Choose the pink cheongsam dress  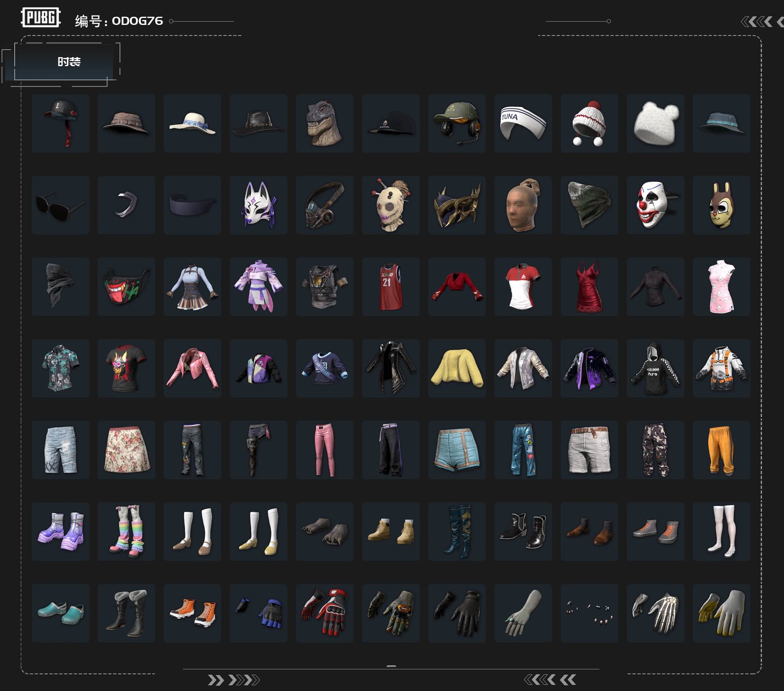722,287
